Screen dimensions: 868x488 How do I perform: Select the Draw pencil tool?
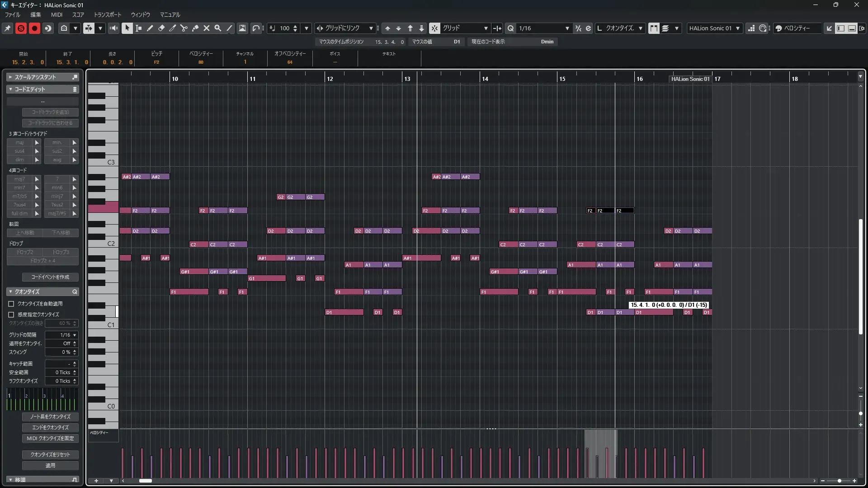pos(150,28)
